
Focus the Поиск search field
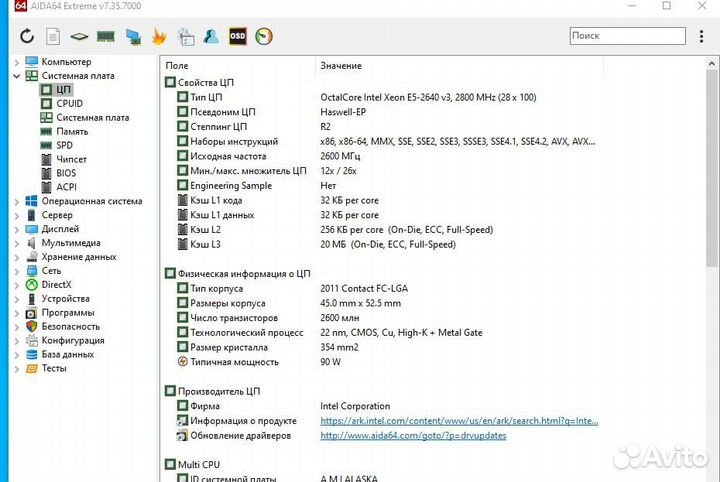click(x=628, y=36)
